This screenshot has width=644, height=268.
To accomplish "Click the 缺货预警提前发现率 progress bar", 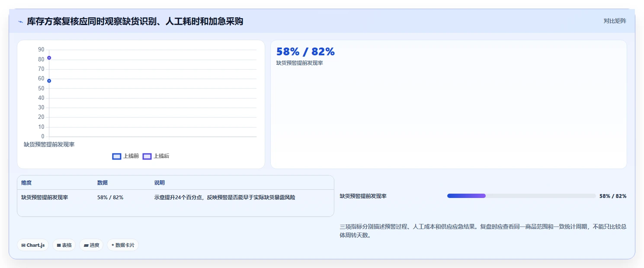I will (522, 196).
